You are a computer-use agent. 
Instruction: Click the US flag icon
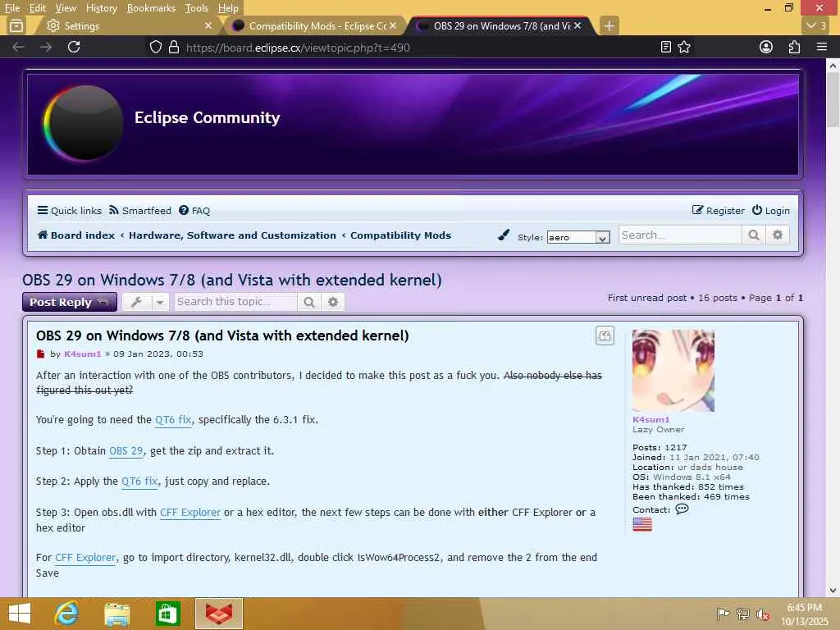pyautogui.click(x=641, y=524)
